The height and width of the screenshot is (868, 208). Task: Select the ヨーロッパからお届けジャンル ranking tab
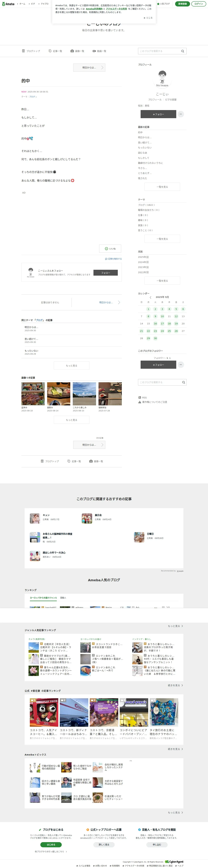(43, 597)
